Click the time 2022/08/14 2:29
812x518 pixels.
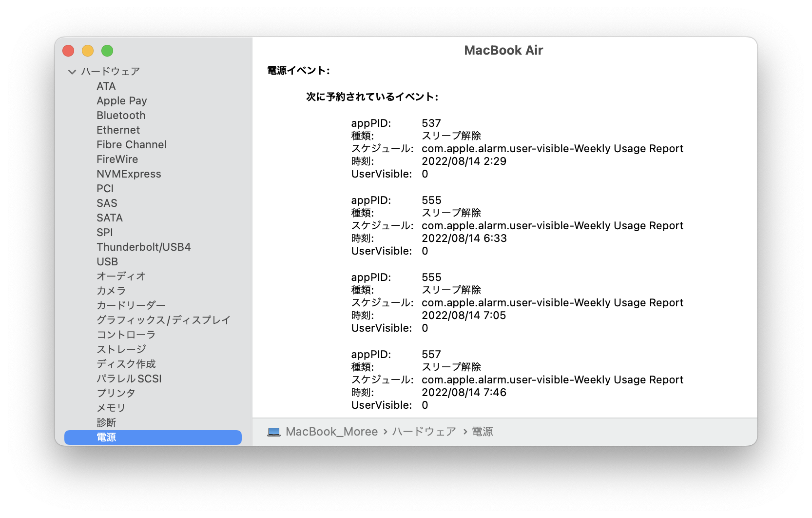pos(464,161)
